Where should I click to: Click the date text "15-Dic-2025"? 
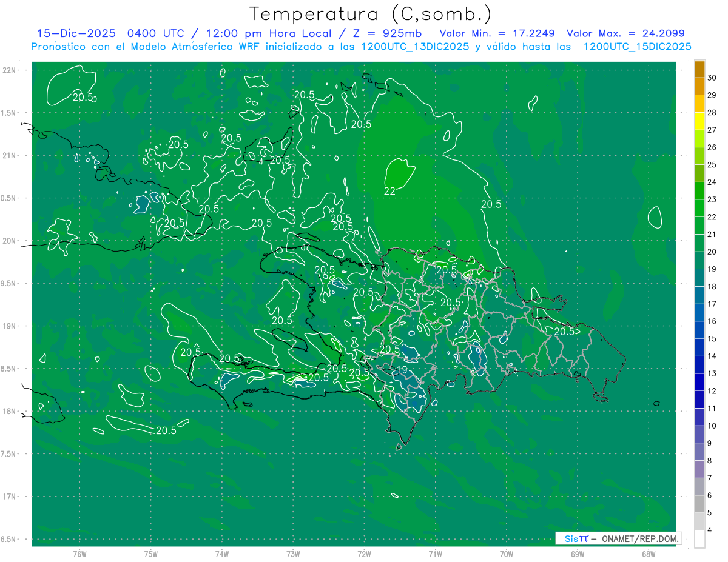(x=76, y=33)
